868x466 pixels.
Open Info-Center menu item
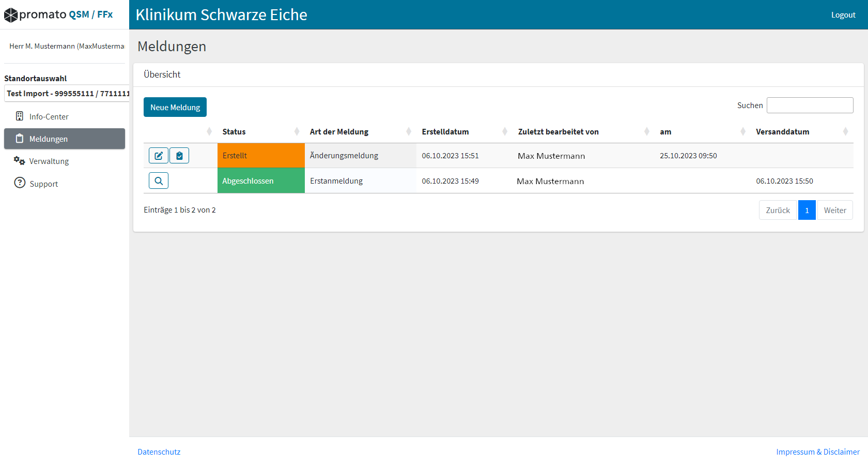tap(65, 116)
